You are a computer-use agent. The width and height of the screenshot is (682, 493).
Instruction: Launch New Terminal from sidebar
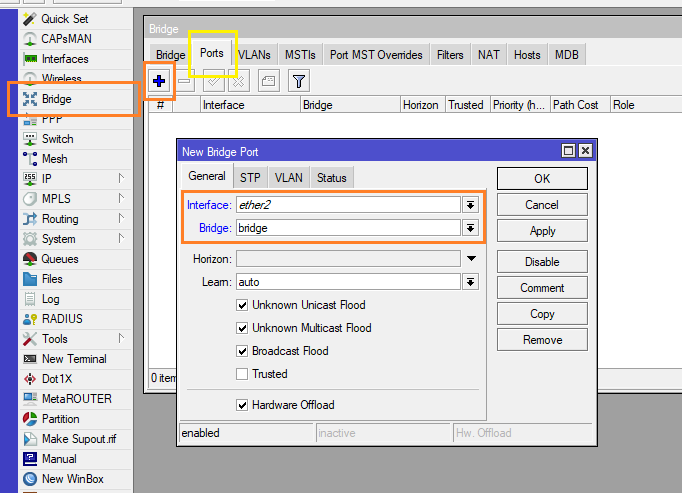tap(73, 359)
